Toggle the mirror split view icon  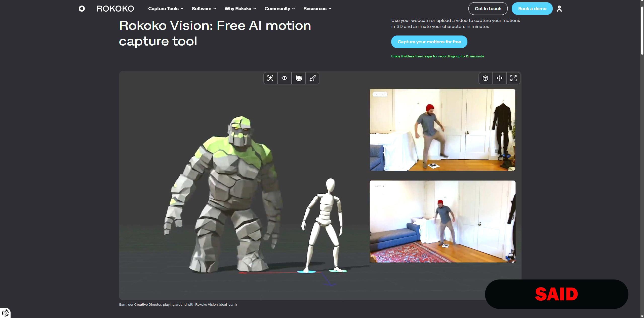499,78
